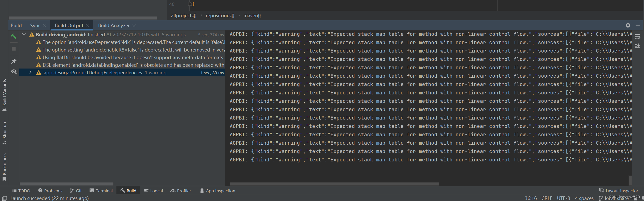Open Build Variants side panel
The height and width of the screenshot is (201, 644).
[4, 95]
